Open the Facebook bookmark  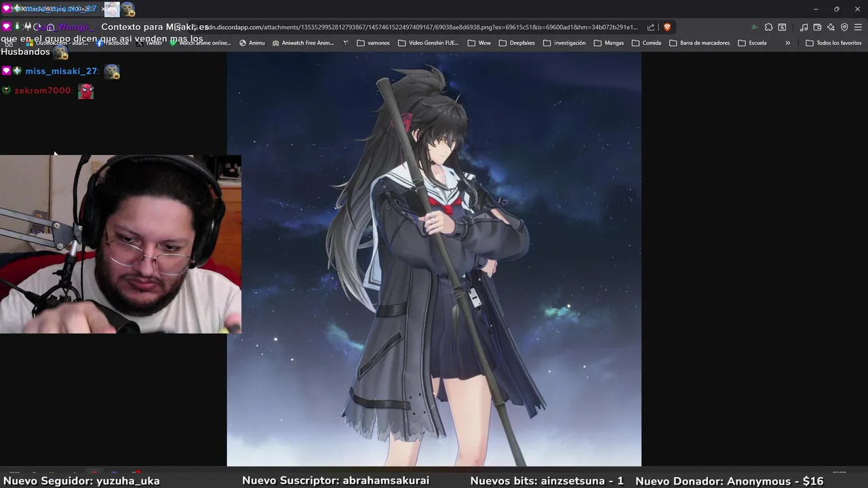click(113, 43)
